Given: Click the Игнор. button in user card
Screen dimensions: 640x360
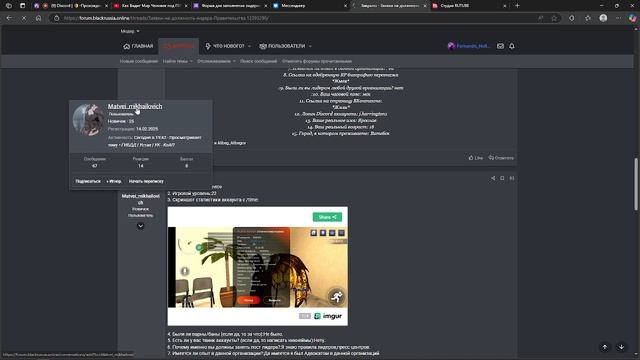Looking at the screenshot, I should tap(114, 181).
